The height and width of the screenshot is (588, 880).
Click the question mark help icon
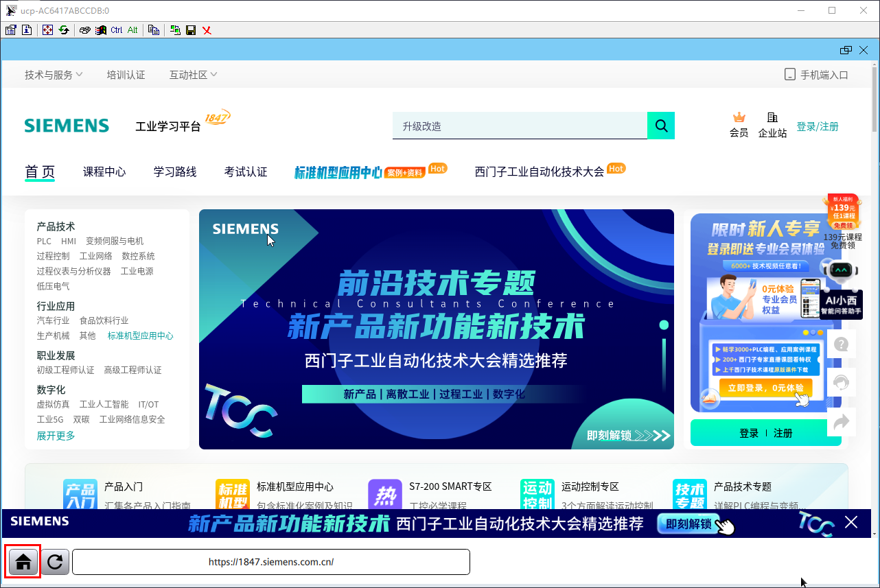(841, 344)
